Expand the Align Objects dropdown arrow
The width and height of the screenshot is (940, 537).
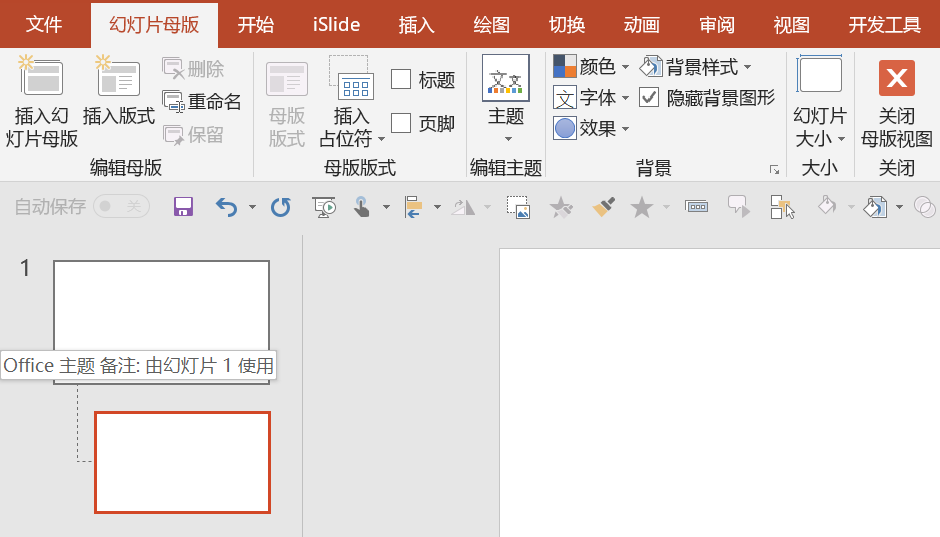[437, 207]
